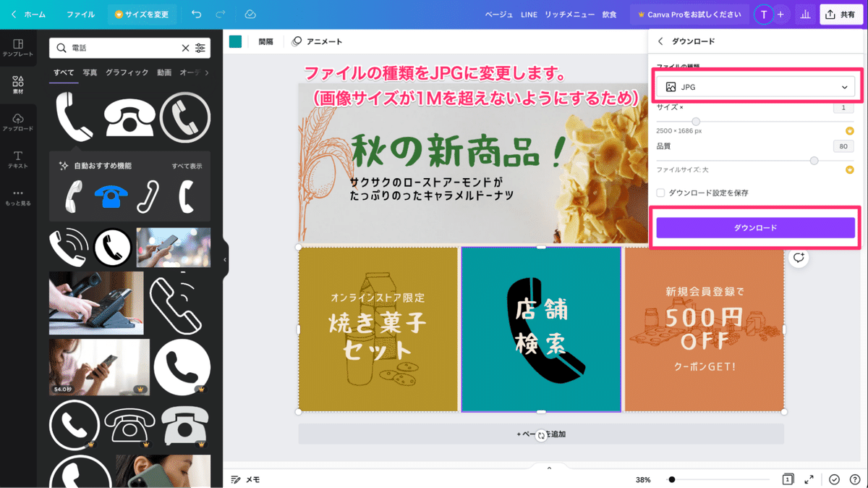
Task: Check the cloud save status icon
Action: 250,14
